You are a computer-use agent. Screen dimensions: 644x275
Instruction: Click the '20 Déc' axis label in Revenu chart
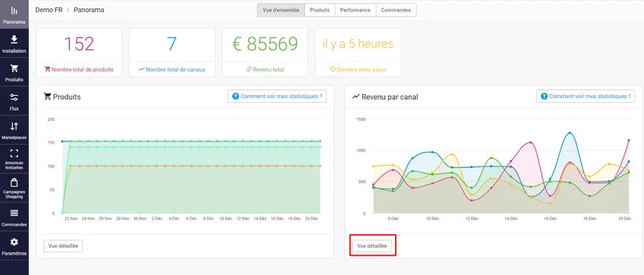point(624,219)
